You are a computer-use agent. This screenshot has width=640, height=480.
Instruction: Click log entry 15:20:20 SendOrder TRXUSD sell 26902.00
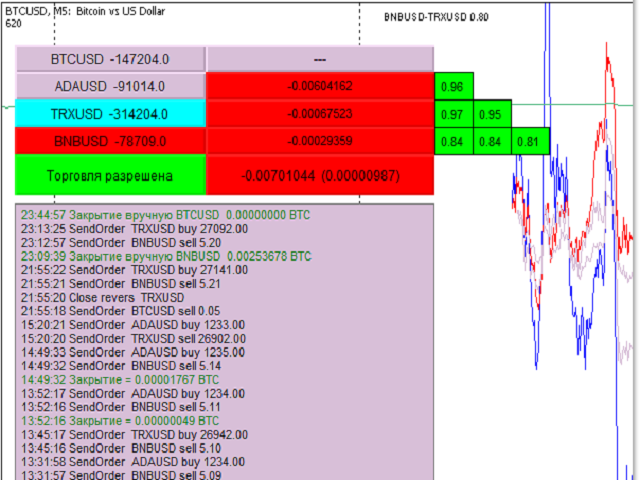click(133, 339)
